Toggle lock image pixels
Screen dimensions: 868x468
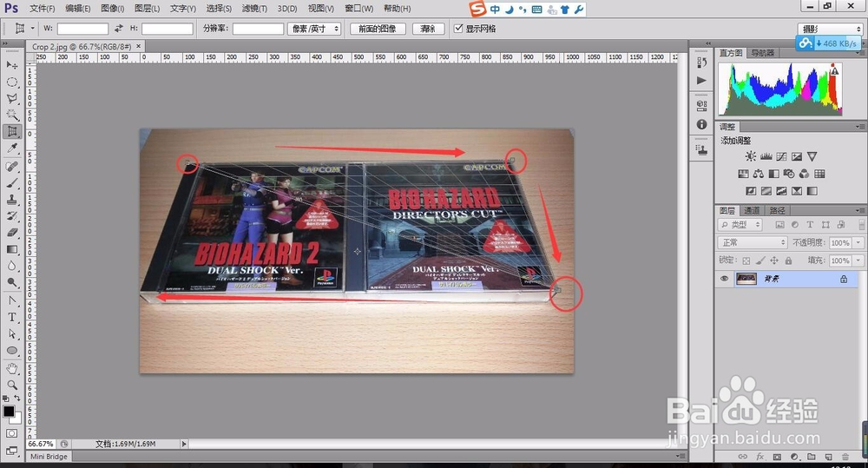tap(760, 260)
